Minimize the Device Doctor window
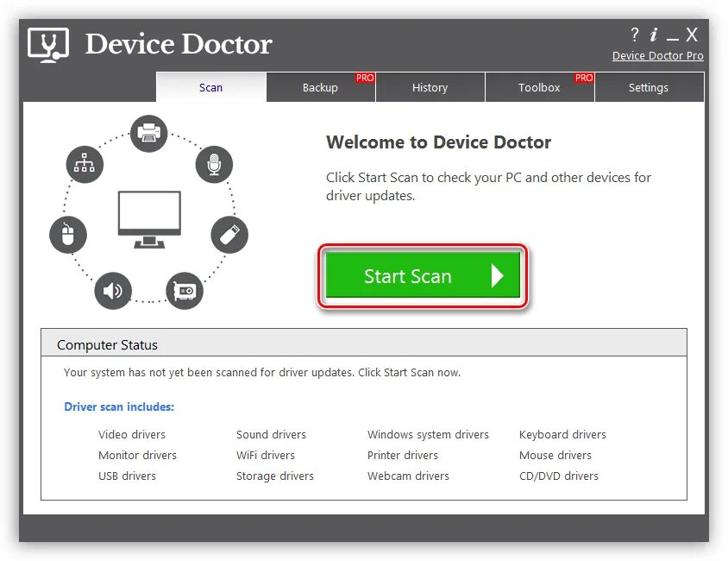 point(673,37)
